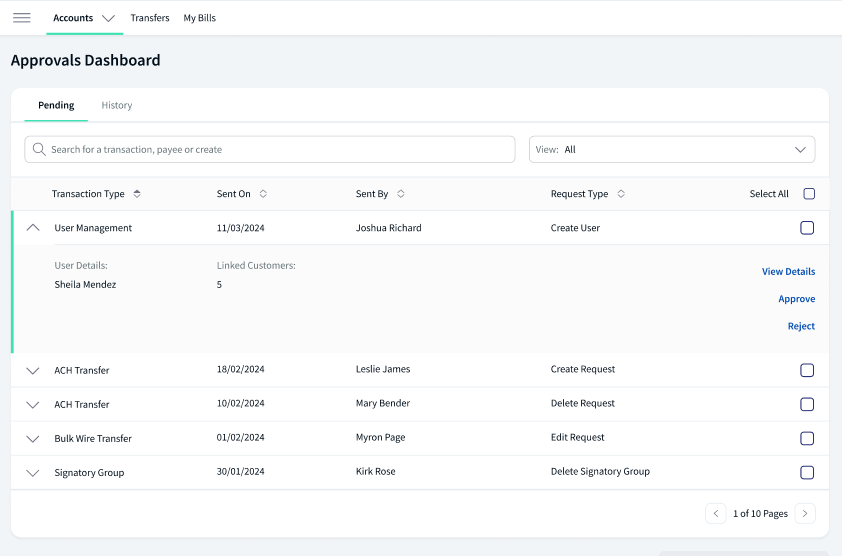The width and height of the screenshot is (842, 556).
Task: Select checkbox for Mary Bender row
Action: [807, 404]
